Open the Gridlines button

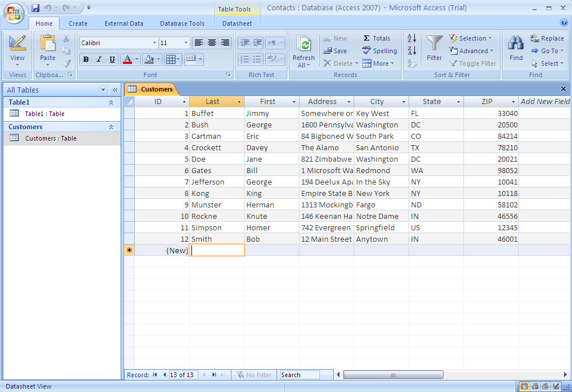point(173,59)
